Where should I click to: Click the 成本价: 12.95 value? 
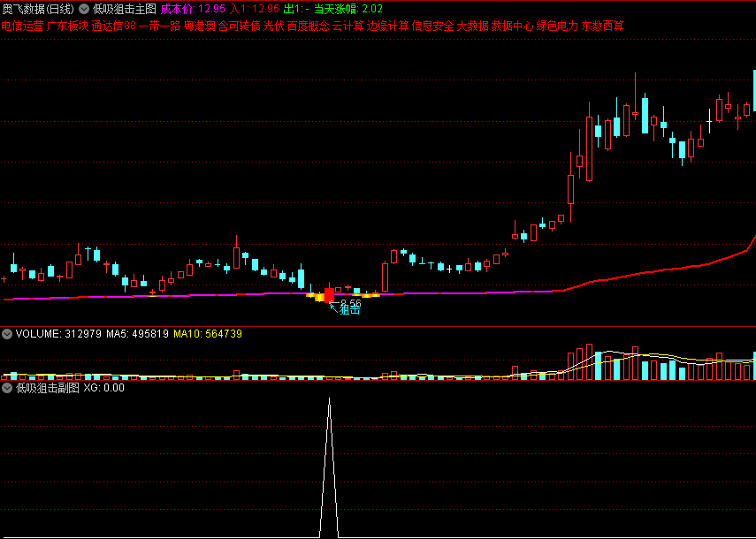[193, 9]
